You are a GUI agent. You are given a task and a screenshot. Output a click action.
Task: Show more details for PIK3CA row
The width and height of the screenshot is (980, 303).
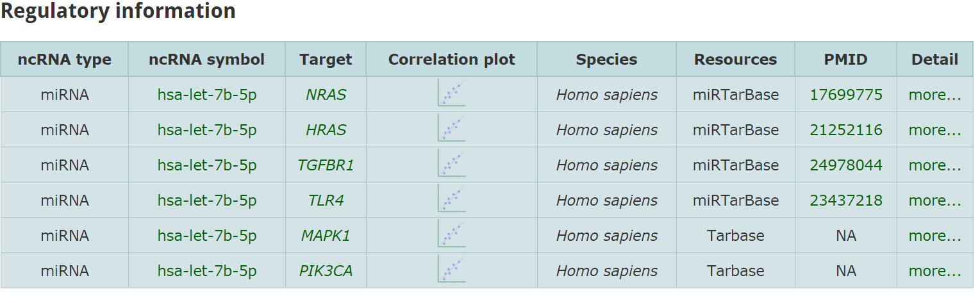tap(934, 271)
